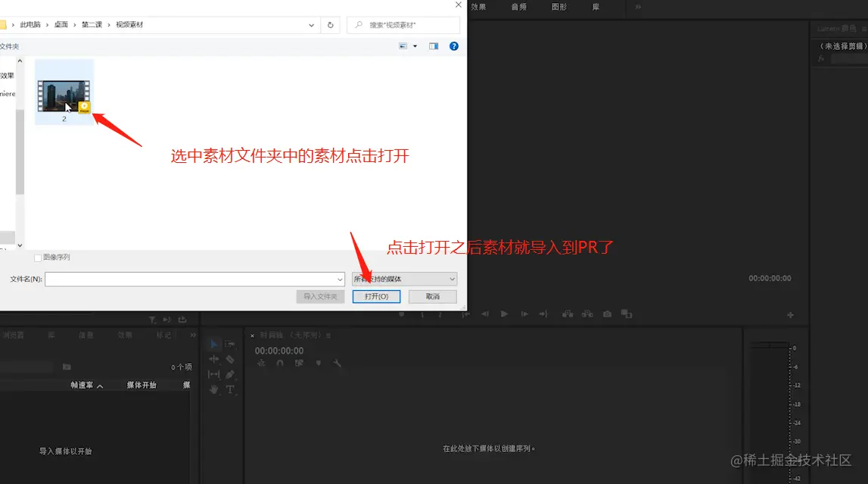Export frame with the camera icon
The width and height of the screenshot is (868, 484).
[x=607, y=314]
